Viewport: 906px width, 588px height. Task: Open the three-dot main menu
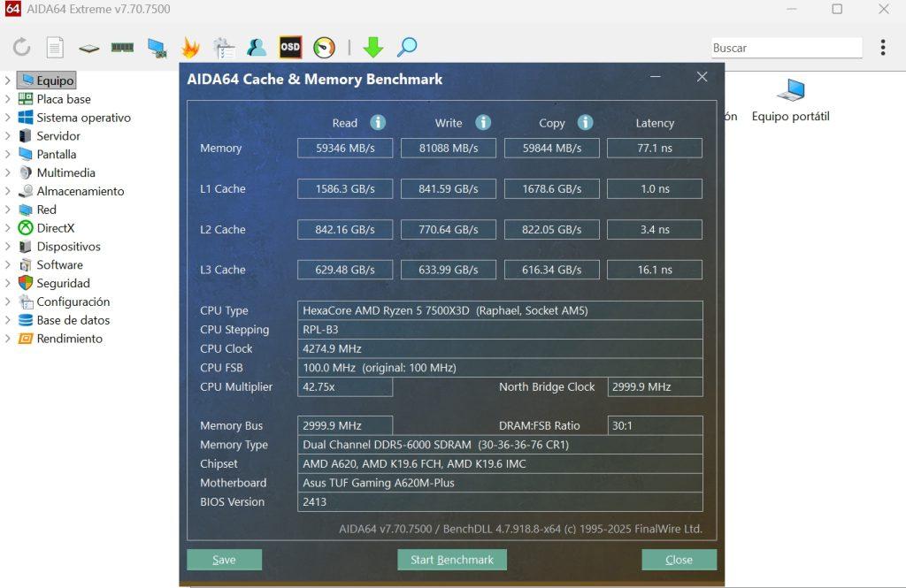883,48
